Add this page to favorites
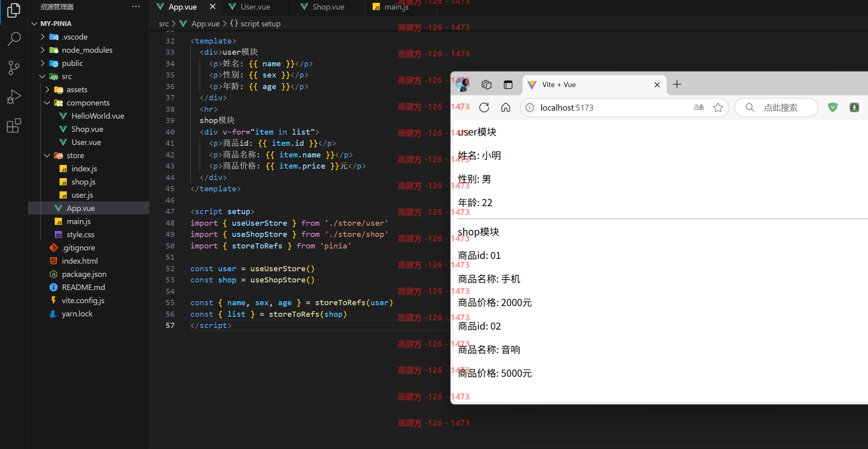 [x=718, y=107]
